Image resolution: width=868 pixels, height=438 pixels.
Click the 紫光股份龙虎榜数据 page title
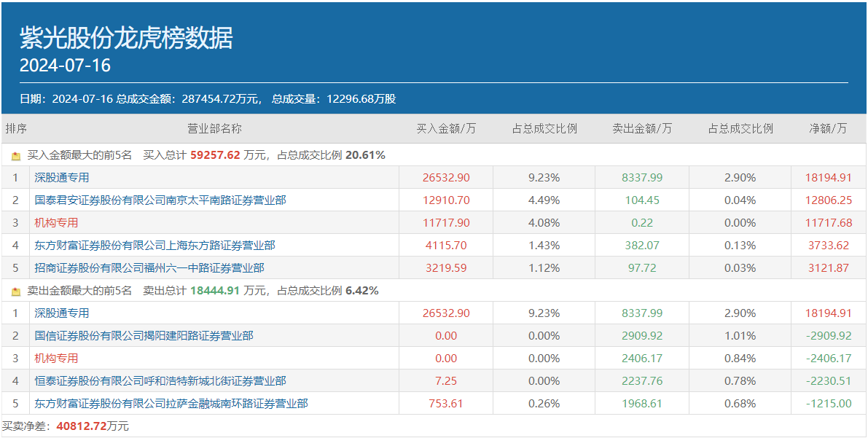[x=126, y=38]
